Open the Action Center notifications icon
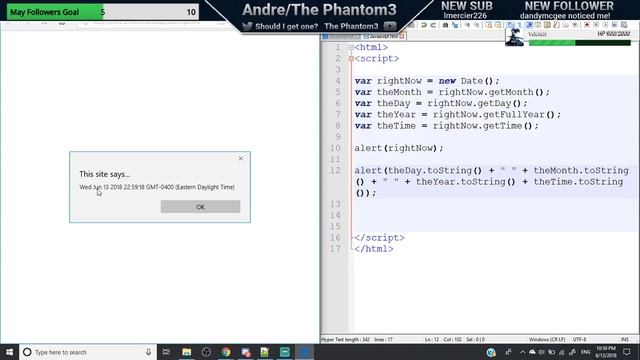 click(627, 352)
